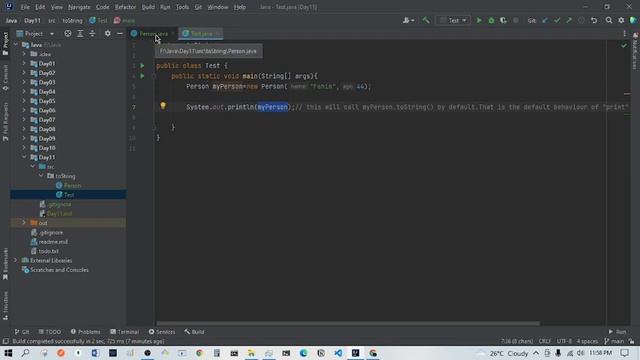Expand all in the Project panel
Screen dimensions: 640x360
click(80, 33)
